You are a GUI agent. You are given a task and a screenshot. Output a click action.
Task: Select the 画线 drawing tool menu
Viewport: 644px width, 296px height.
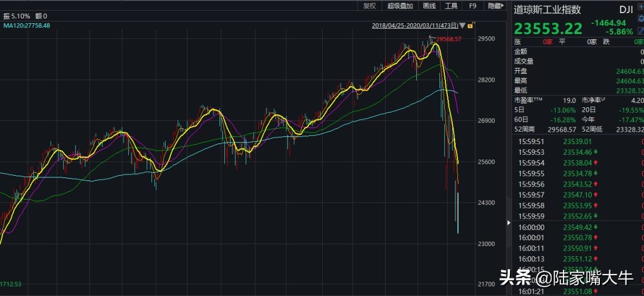click(429, 5)
